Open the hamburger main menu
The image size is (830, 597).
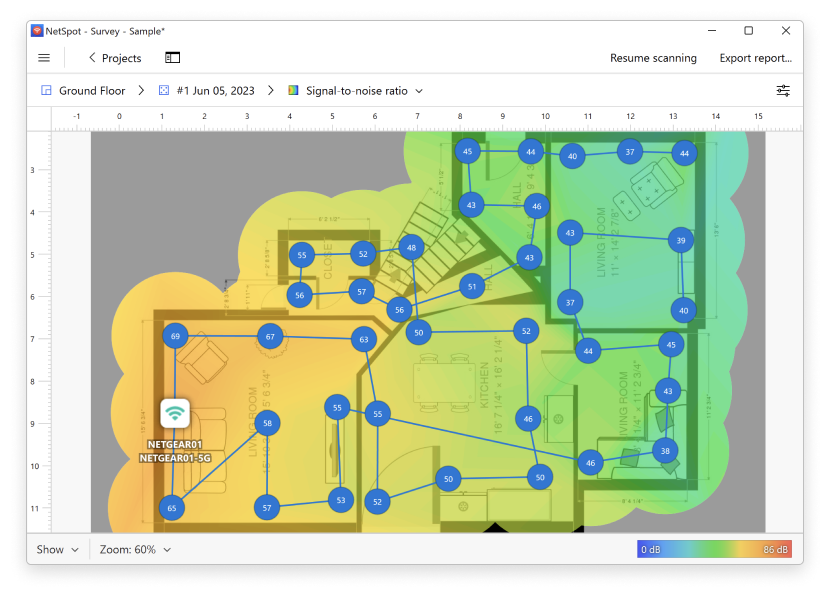(44, 58)
